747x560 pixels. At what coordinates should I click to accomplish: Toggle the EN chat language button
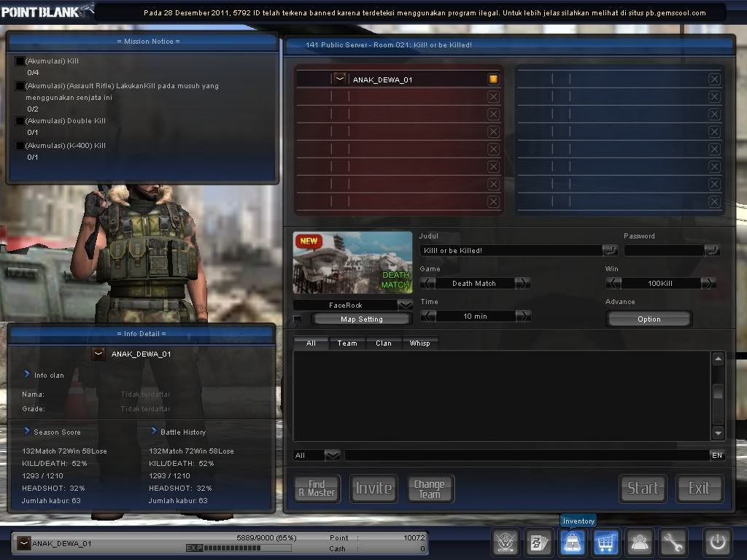(717, 455)
